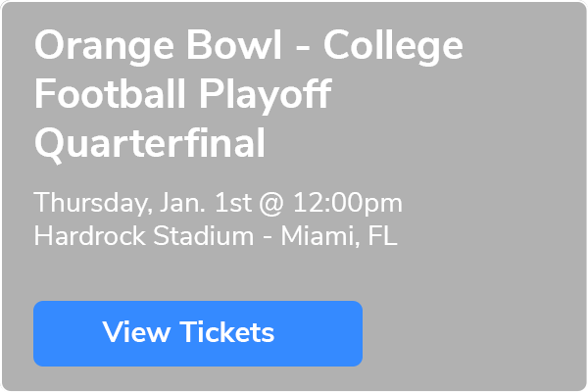This screenshot has width=588, height=392.
Task: Click the word College in the title
Action: [x=393, y=46]
